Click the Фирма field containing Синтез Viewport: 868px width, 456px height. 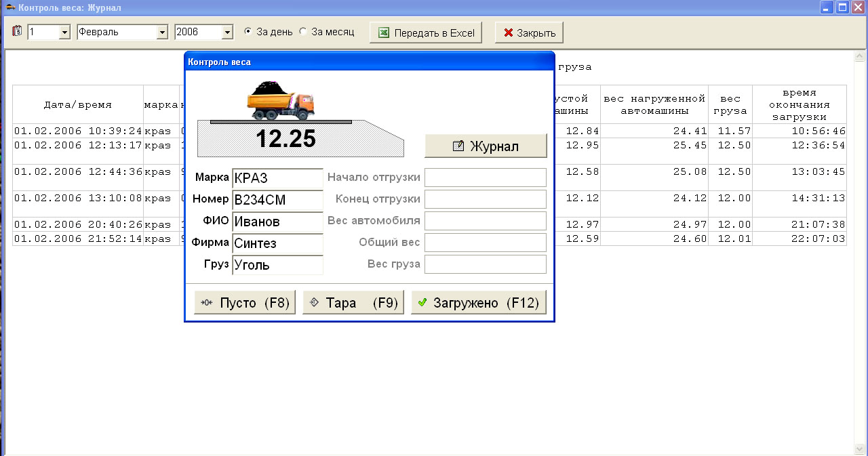pyautogui.click(x=277, y=243)
